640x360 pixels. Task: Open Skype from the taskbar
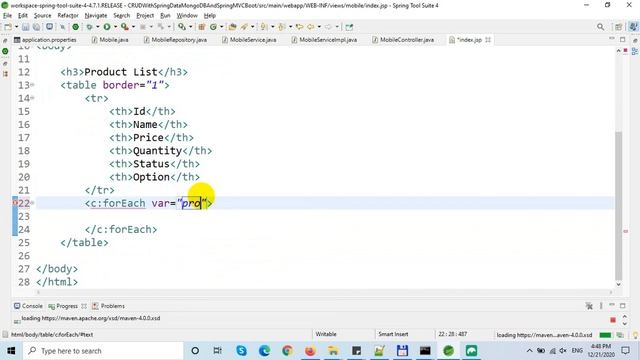pyautogui.click(x=241, y=351)
